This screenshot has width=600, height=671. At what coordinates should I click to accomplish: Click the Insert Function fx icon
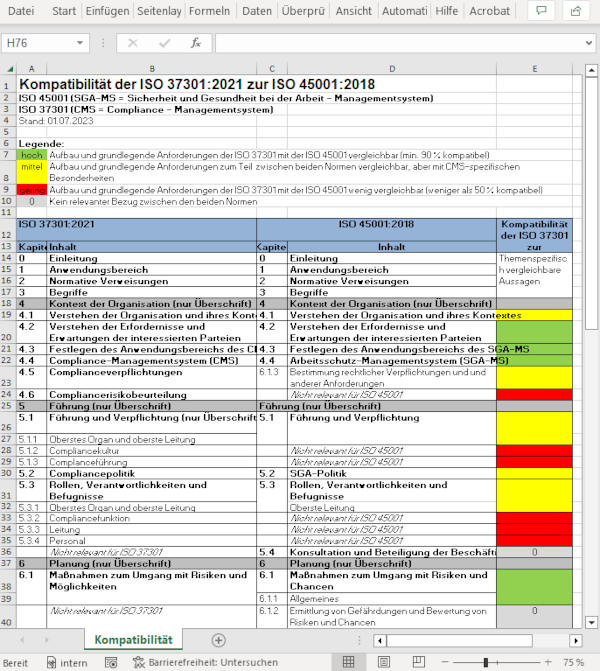pos(196,44)
